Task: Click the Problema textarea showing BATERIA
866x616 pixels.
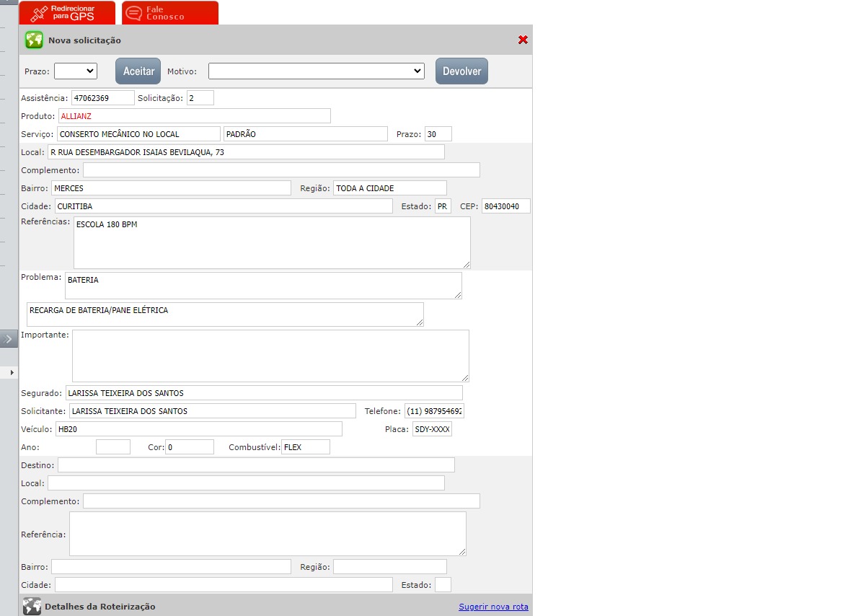Action: tap(263, 286)
